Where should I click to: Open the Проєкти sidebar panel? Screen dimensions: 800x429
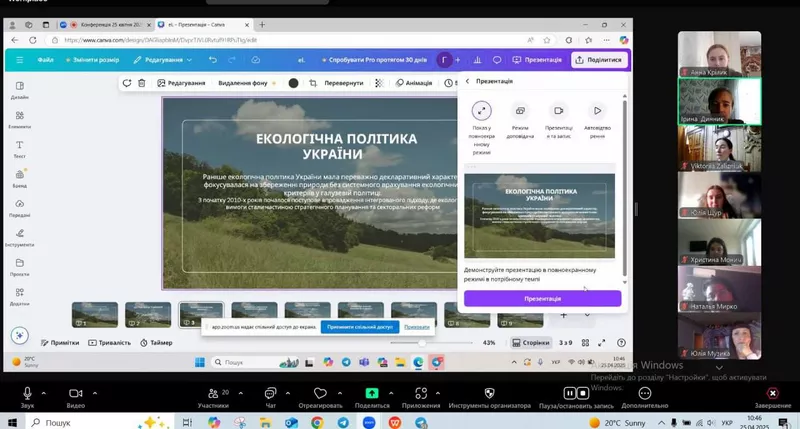click(x=19, y=267)
